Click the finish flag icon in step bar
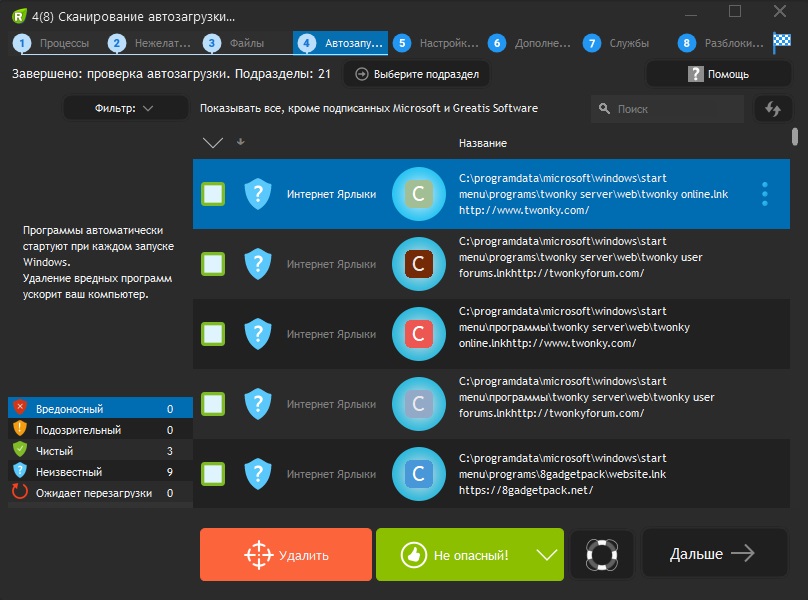The image size is (808, 600). tap(782, 43)
